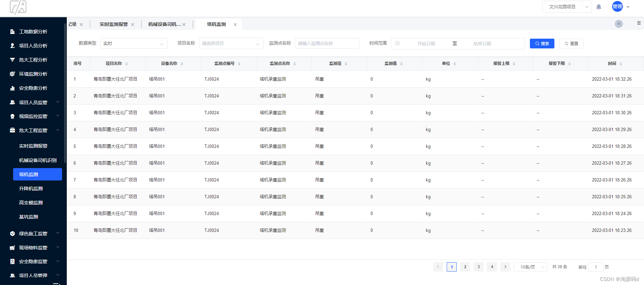This screenshot has width=644, height=285.
Task: Click the application logo
Action: point(18,7)
